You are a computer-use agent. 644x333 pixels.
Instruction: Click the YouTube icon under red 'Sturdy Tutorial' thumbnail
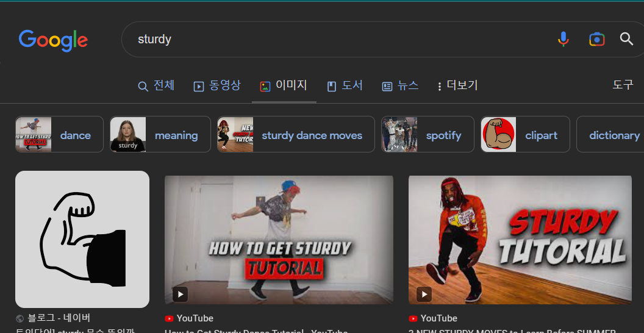pos(413,318)
